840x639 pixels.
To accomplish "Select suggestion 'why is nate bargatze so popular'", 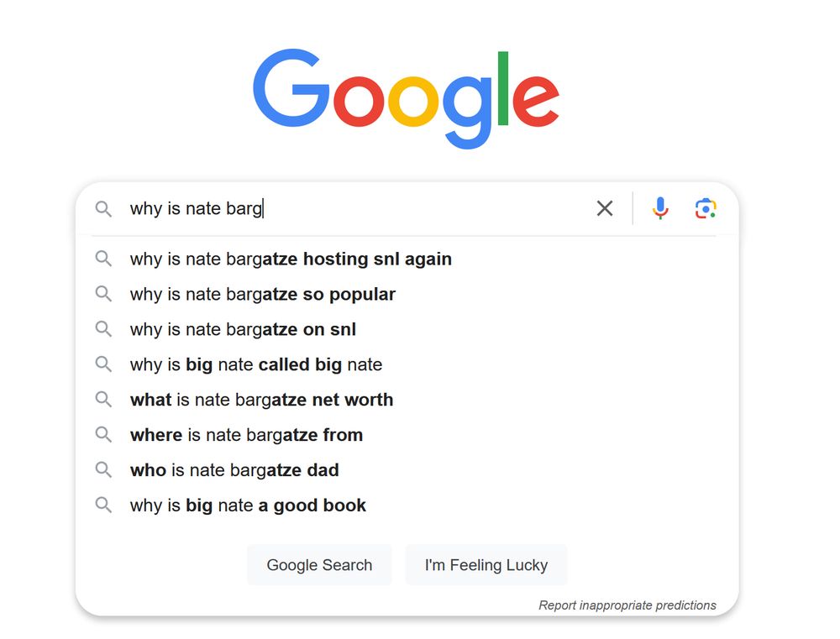I will pos(262,294).
